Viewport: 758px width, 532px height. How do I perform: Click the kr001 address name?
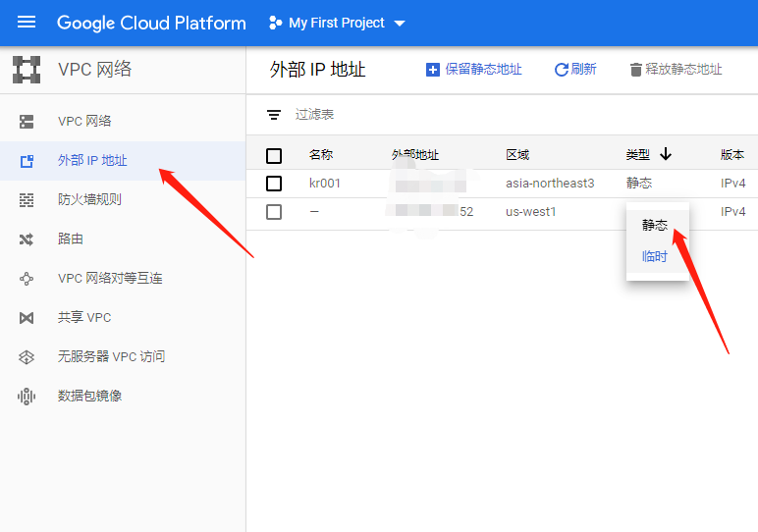[324, 184]
